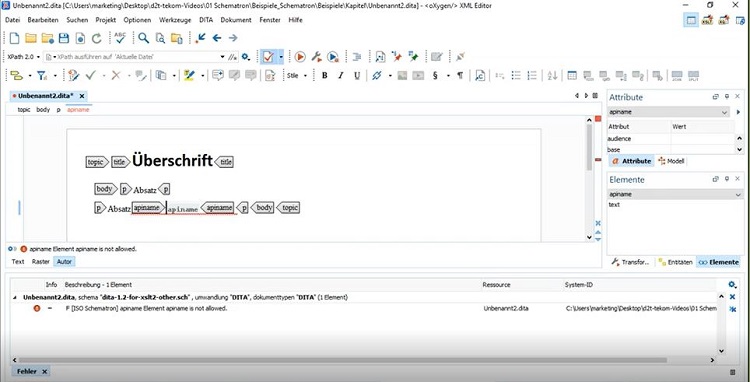Click the Bold formatting button
750x382 pixels.
click(x=324, y=76)
